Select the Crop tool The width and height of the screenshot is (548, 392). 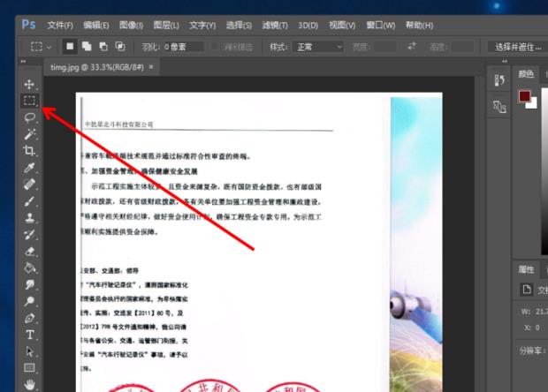click(x=29, y=151)
